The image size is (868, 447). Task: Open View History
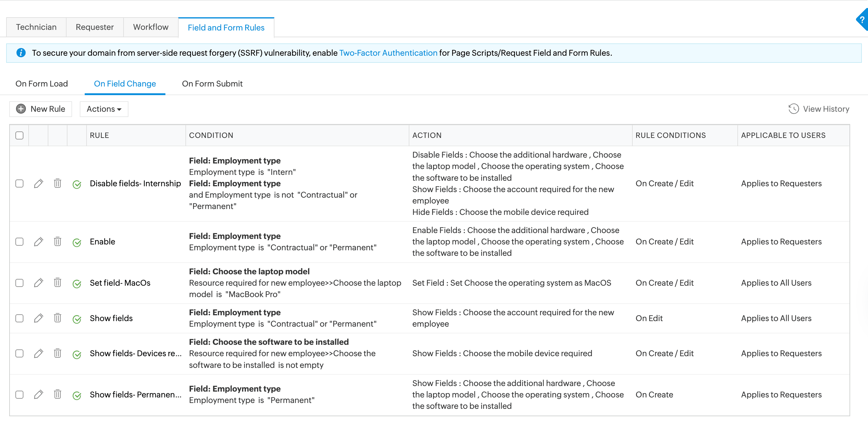coord(819,109)
